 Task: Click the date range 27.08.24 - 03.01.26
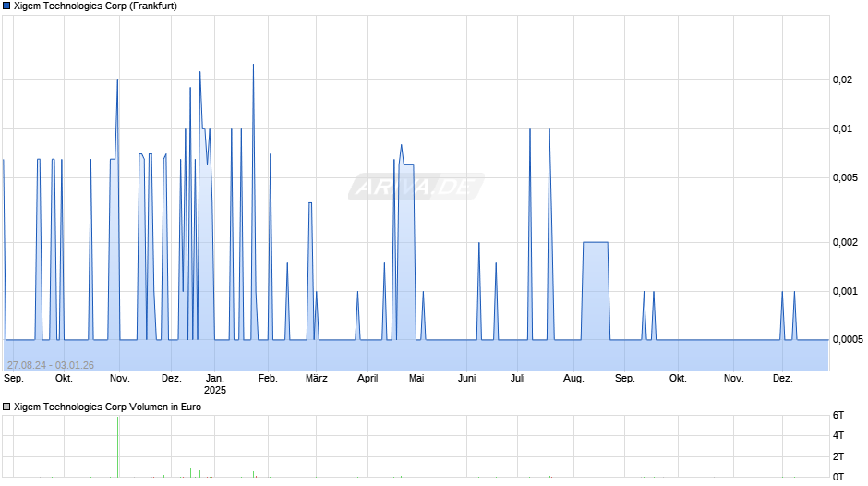pos(51,365)
